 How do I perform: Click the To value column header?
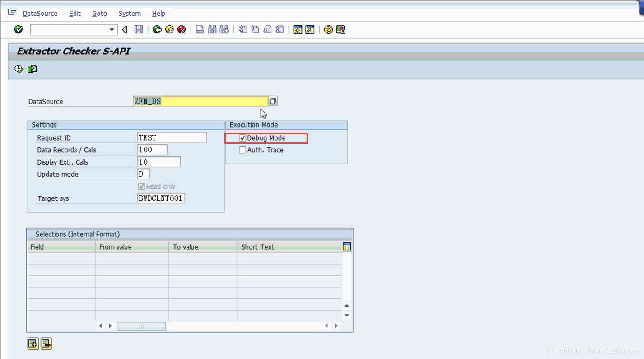point(203,247)
